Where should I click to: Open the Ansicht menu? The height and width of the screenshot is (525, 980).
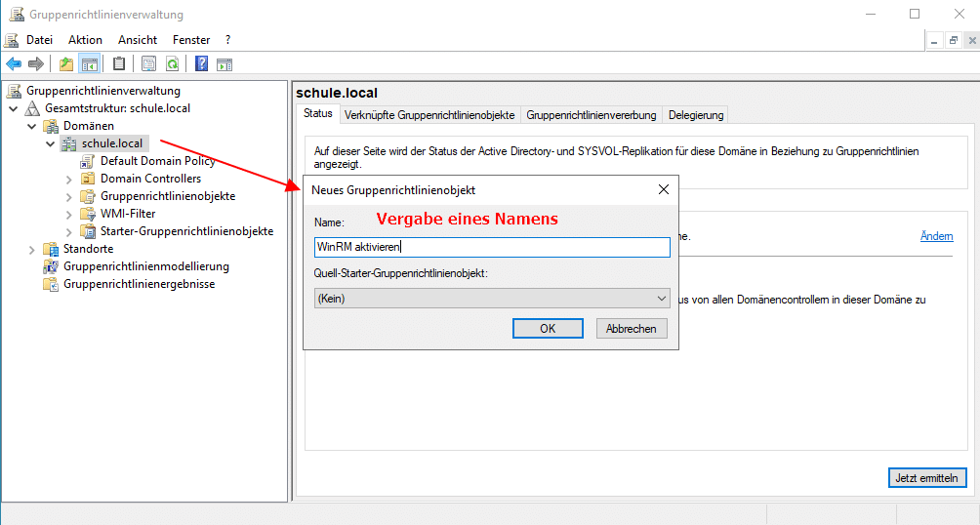pos(138,40)
